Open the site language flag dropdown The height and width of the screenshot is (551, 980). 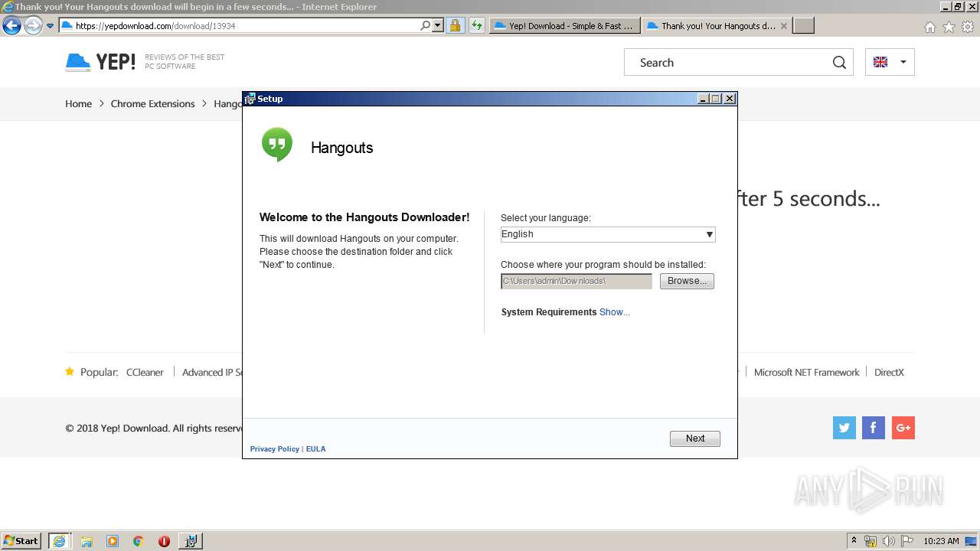890,62
